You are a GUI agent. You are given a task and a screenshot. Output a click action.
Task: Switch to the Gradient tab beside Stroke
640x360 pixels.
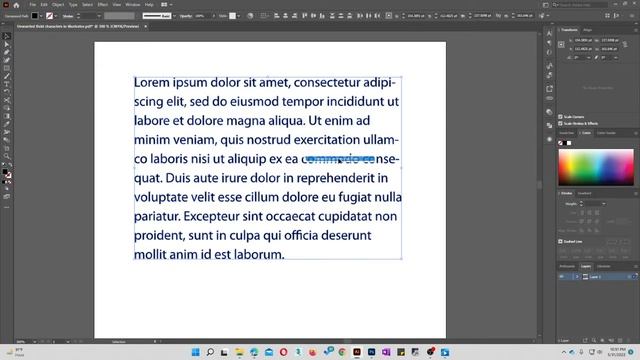point(584,193)
